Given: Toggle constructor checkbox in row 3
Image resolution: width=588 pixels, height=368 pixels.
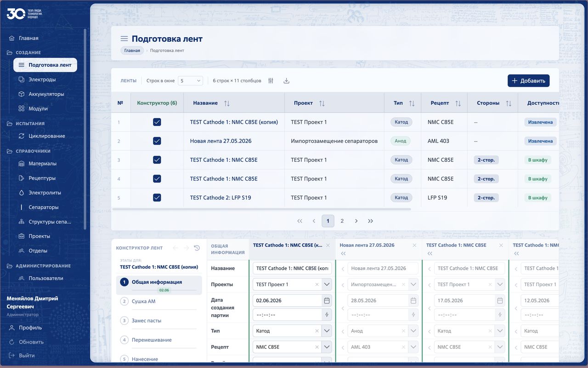Looking at the screenshot, I should pos(157,160).
